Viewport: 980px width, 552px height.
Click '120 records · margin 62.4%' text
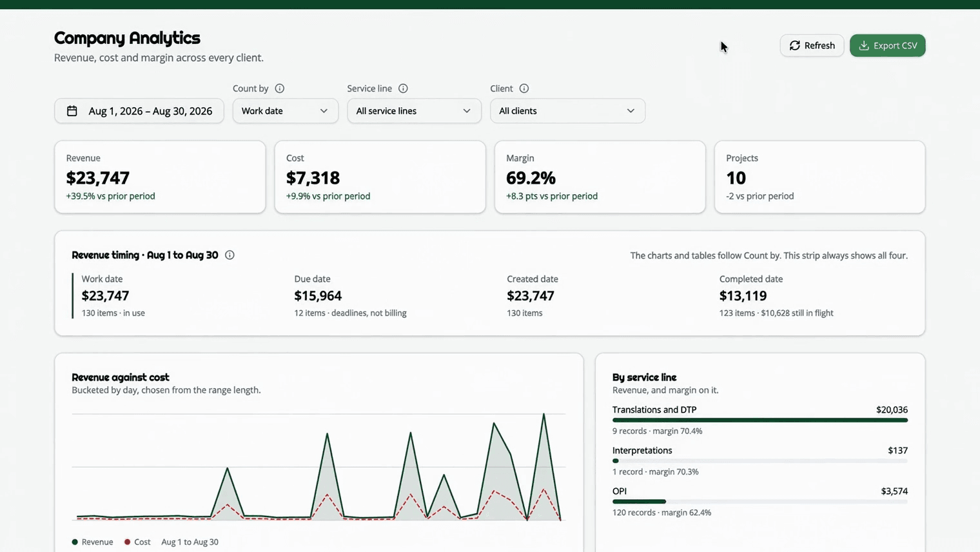661,513
